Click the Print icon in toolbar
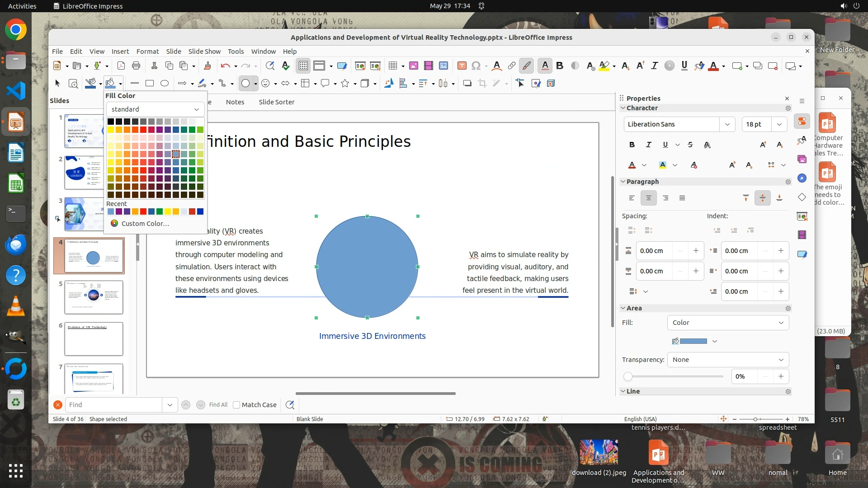 coord(136,66)
